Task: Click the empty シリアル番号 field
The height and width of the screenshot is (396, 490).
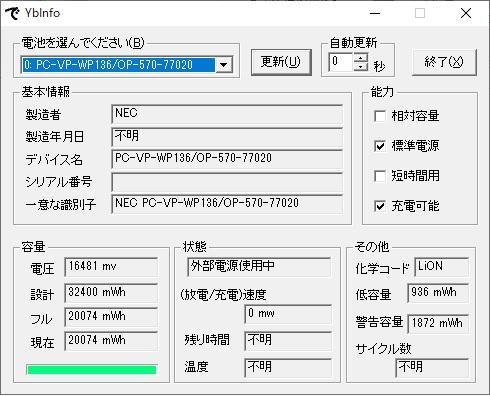Action: coord(227,182)
